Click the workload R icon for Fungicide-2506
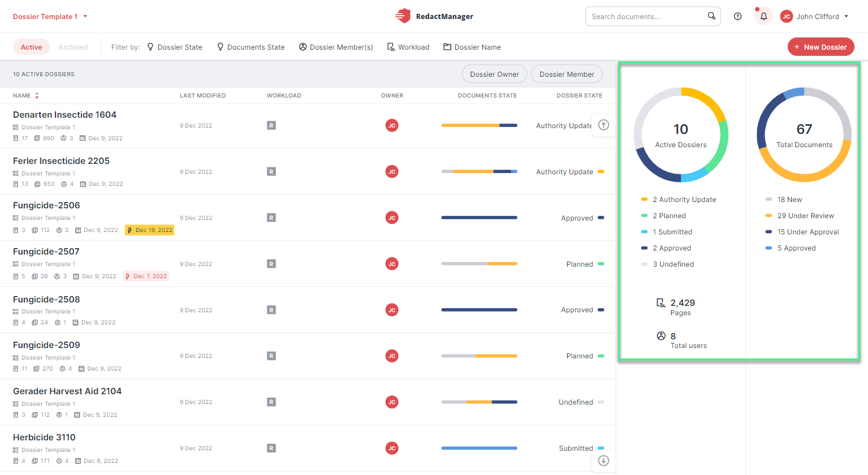 [x=271, y=218]
